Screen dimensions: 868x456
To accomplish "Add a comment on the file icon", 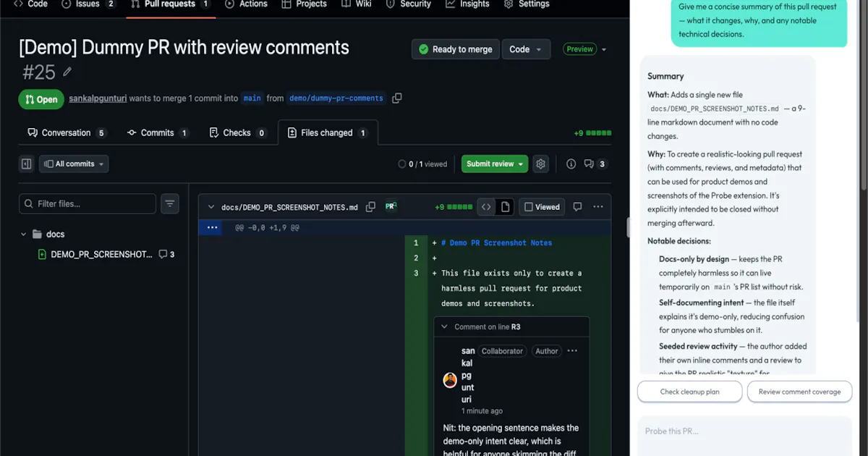I will click(x=577, y=207).
